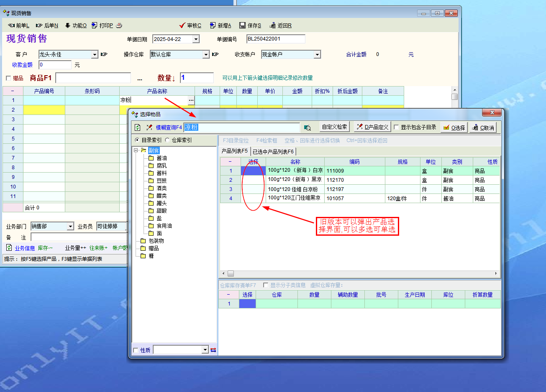
Task: Tick the 赠品 checkbox
Action: pyautogui.click(x=8, y=78)
